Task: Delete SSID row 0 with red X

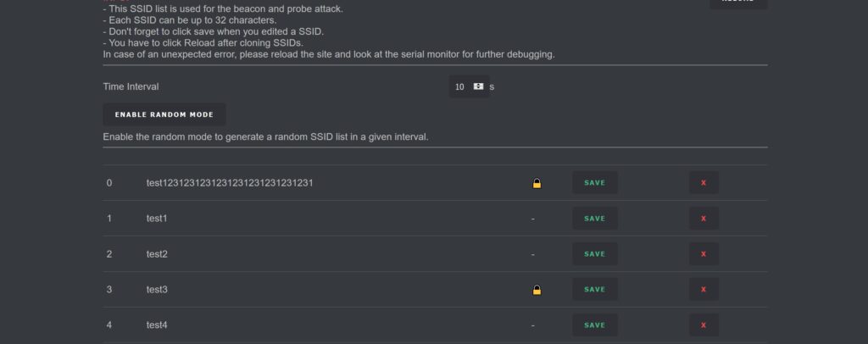Action: pyautogui.click(x=704, y=183)
